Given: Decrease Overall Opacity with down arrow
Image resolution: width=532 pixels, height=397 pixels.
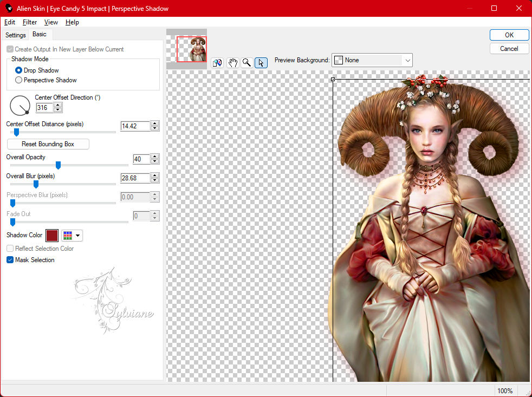Looking at the screenshot, I should (155, 161).
